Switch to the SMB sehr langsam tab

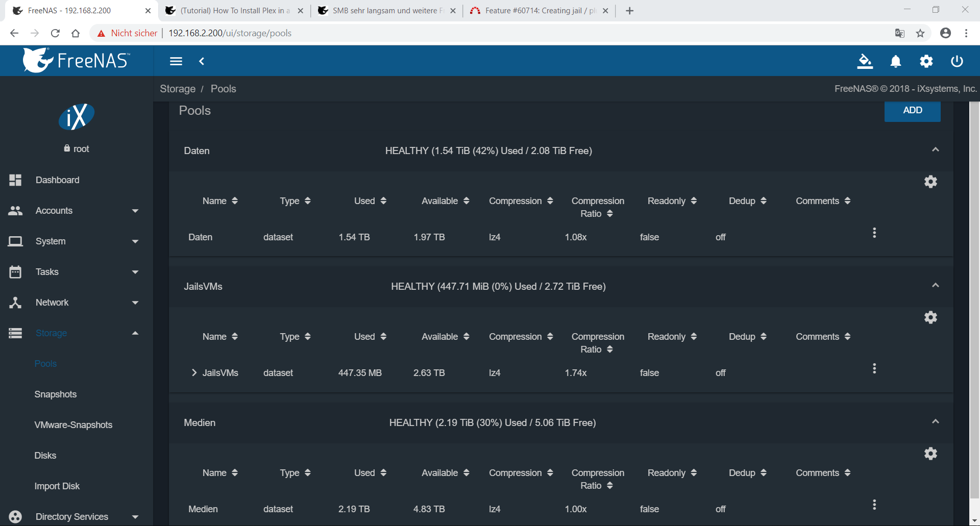point(386,11)
